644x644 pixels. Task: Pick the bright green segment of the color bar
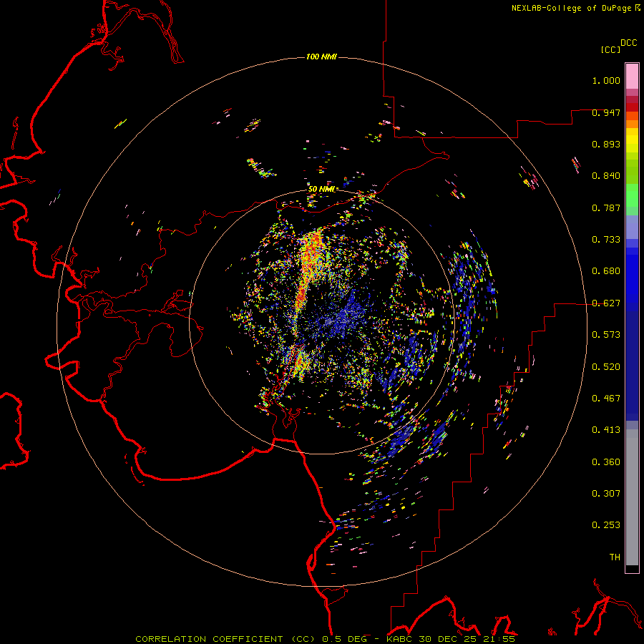pyautogui.click(x=632, y=195)
